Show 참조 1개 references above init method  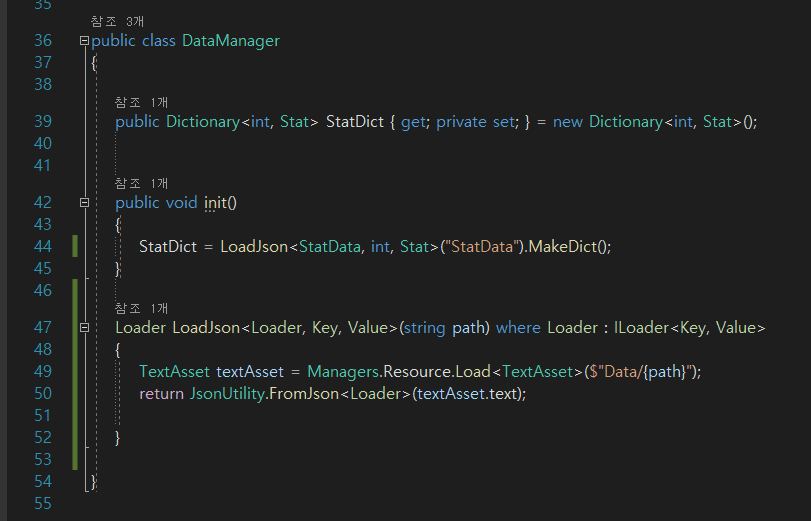(141, 183)
